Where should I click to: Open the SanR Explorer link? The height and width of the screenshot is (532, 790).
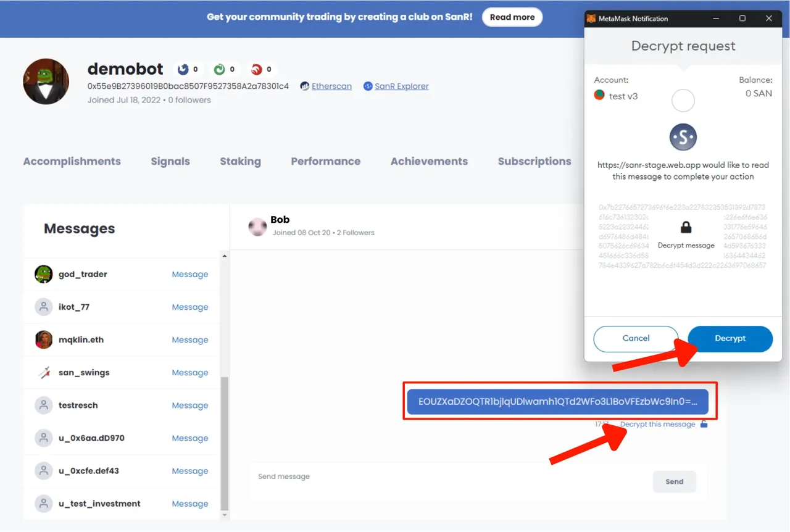tap(401, 86)
